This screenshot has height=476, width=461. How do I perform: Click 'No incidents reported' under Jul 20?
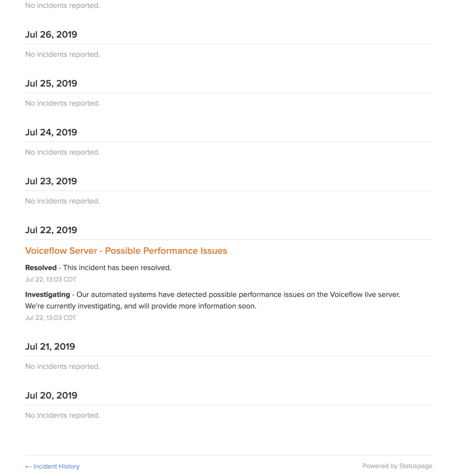click(63, 415)
